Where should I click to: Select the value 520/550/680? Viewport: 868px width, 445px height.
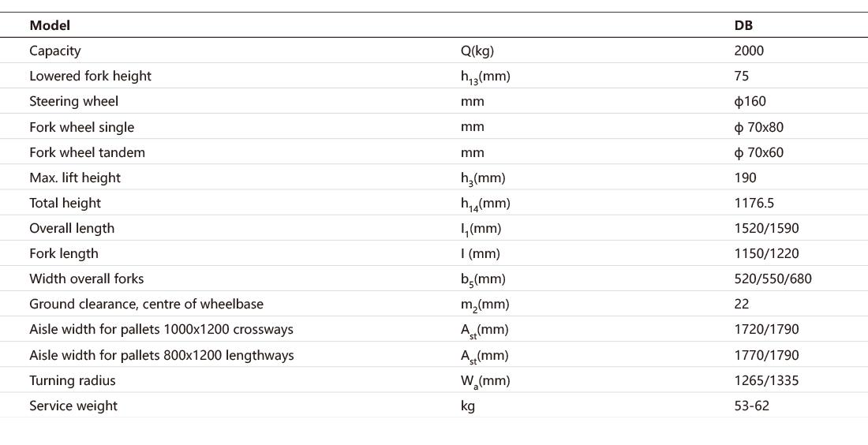pyautogui.click(x=773, y=279)
